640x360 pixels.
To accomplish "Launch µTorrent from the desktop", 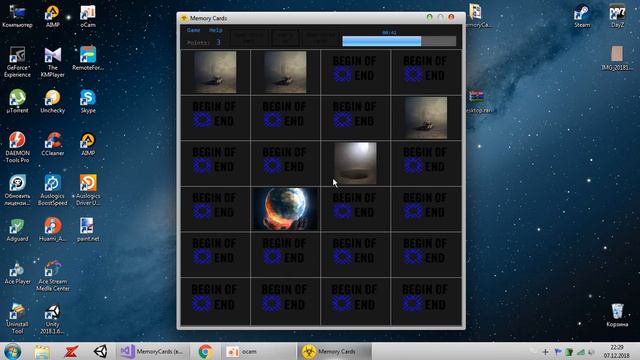I will (17, 101).
